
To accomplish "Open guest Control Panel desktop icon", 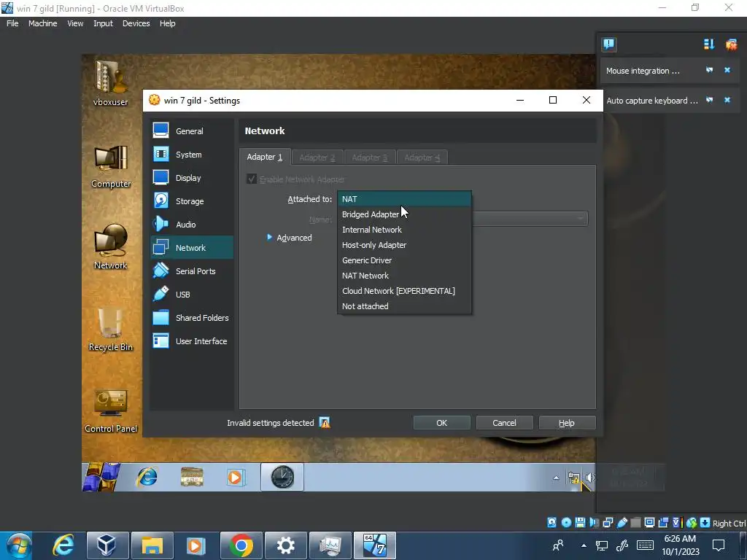I will tap(111, 411).
